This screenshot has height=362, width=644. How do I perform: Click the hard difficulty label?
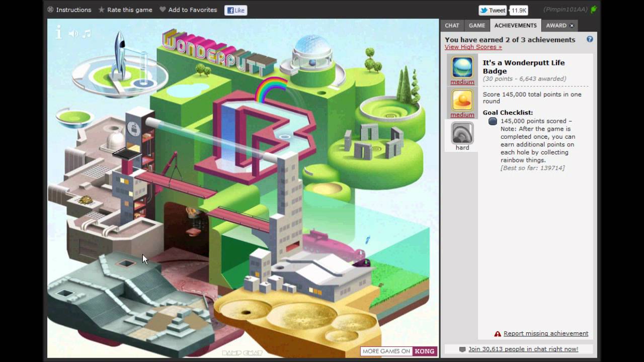[x=462, y=148]
